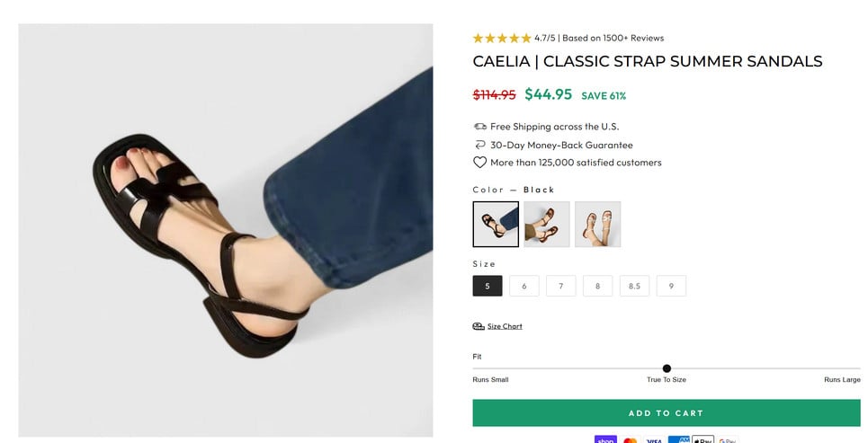Click the money-back guarantee return arrow icon
Screen dimensions: 868x443
479,145
